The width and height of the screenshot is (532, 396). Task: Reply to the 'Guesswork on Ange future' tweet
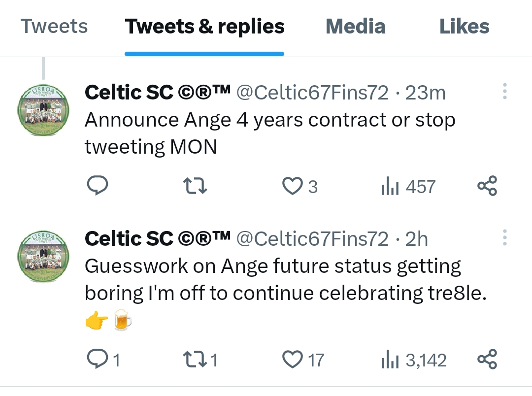pos(98,360)
